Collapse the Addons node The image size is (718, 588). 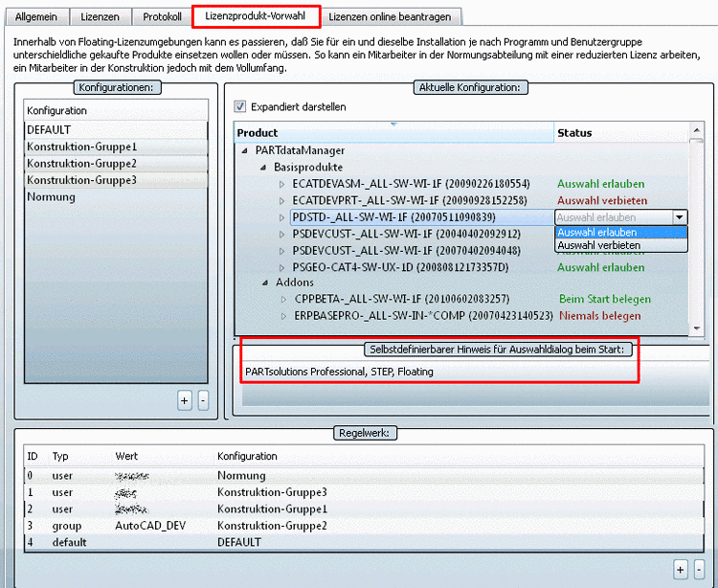265,283
